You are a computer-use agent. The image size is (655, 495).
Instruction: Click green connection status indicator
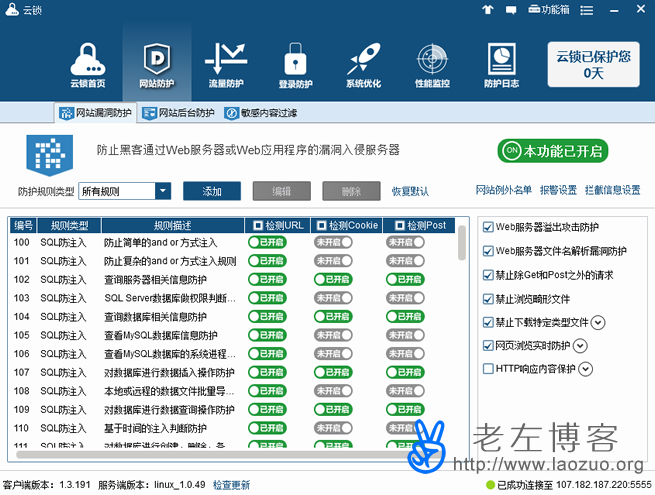tap(490, 485)
